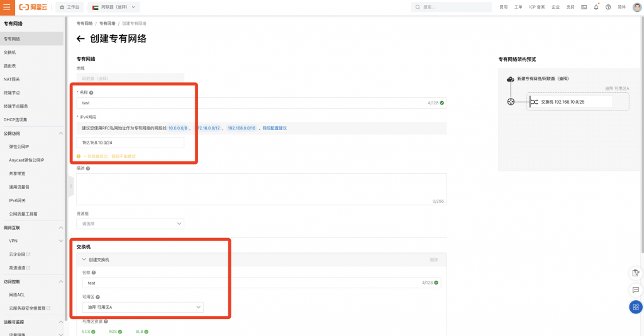Screen dimensions: 644x336
Task: Switch language via 简体
Action: coord(622,7)
